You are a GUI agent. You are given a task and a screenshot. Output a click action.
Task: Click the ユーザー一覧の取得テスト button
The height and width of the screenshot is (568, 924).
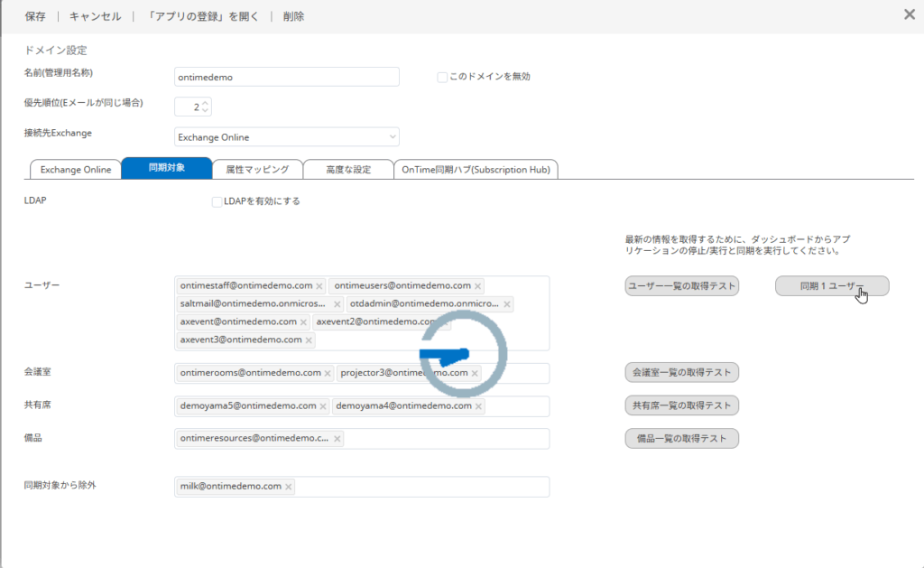coord(682,286)
